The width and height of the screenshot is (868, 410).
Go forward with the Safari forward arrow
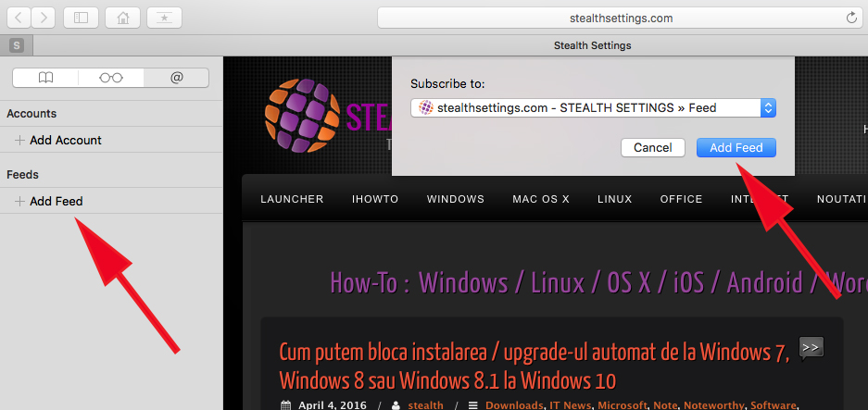pyautogui.click(x=44, y=18)
